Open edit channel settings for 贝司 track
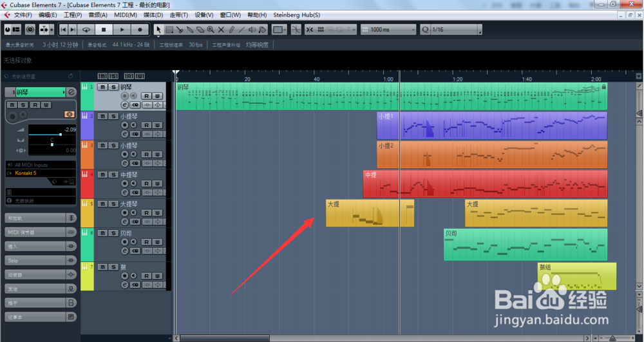This screenshot has width=644, height=342. click(x=124, y=251)
